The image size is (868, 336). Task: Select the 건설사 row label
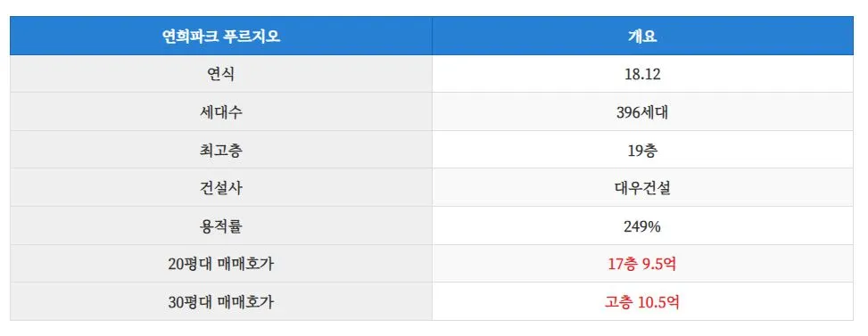point(221,188)
